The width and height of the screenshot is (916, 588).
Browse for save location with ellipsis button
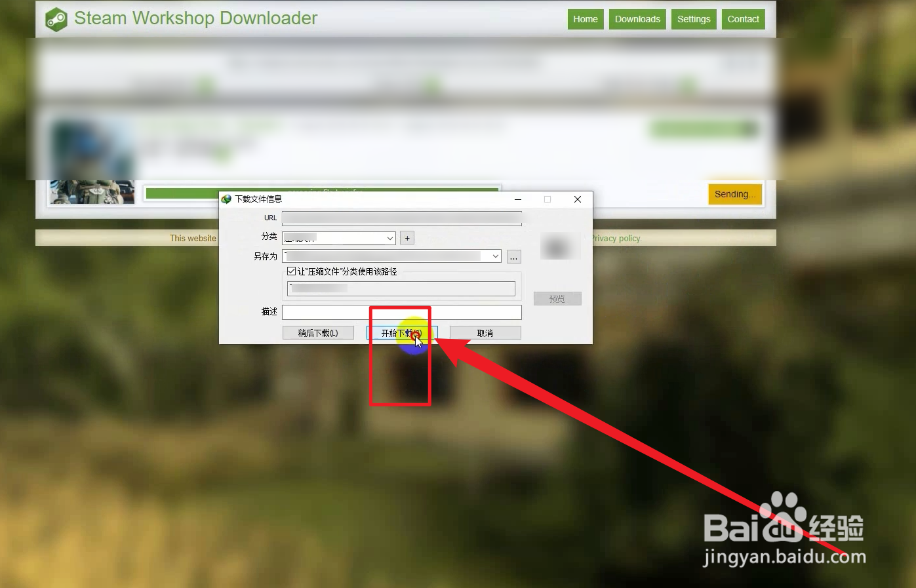[514, 257]
